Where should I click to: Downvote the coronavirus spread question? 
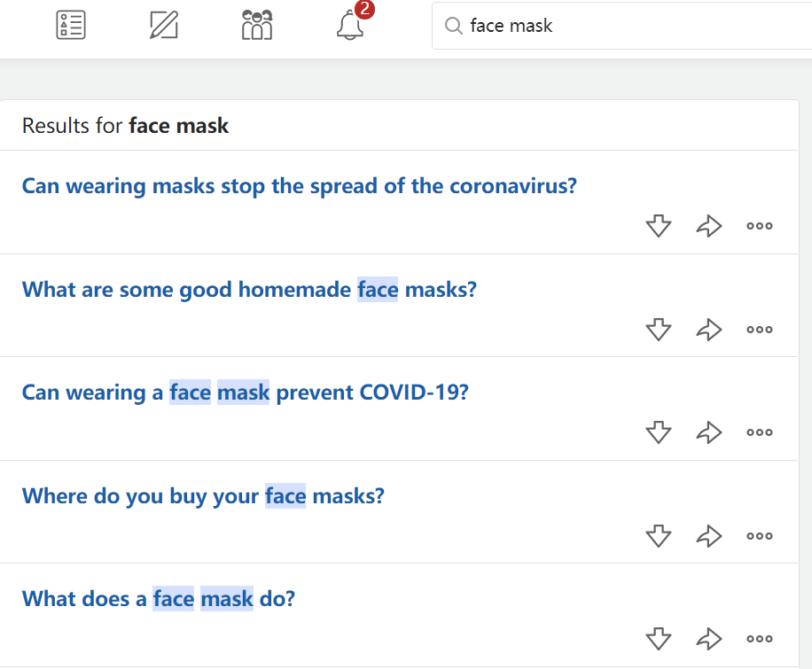point(658,226)
